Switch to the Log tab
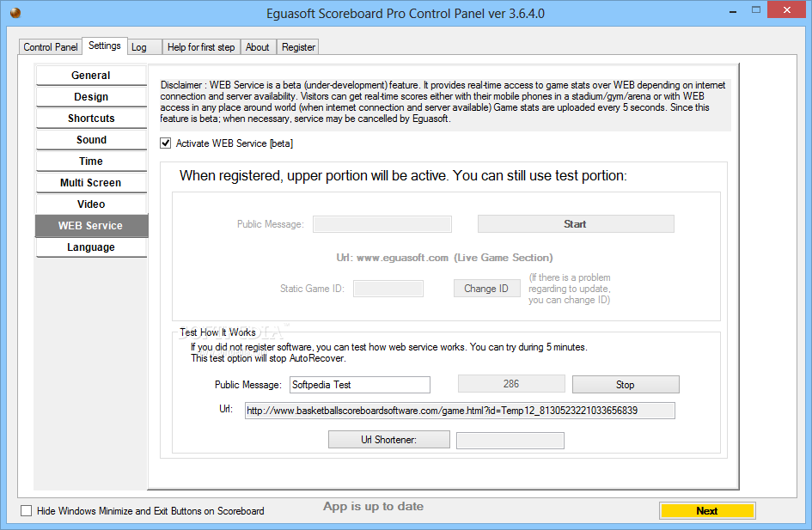Viewport: 812px width, 530px height. tap(144, 47)
